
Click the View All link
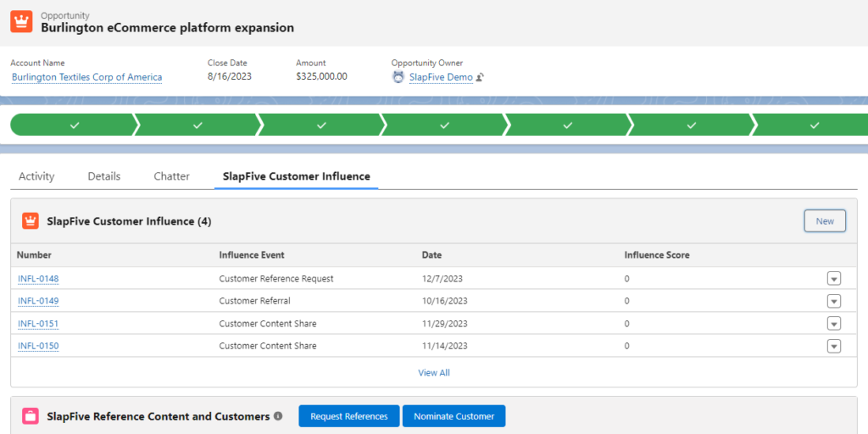point(434,373)
